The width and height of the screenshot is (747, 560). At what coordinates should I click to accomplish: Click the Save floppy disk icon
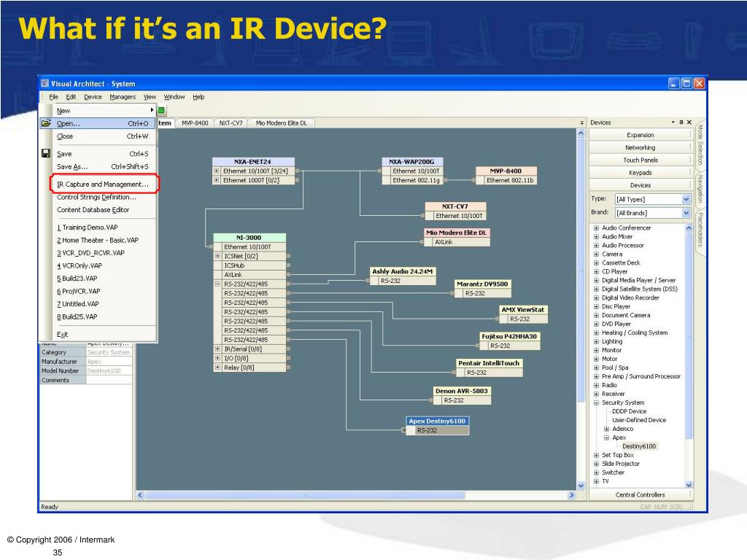(x=46, y=153)
